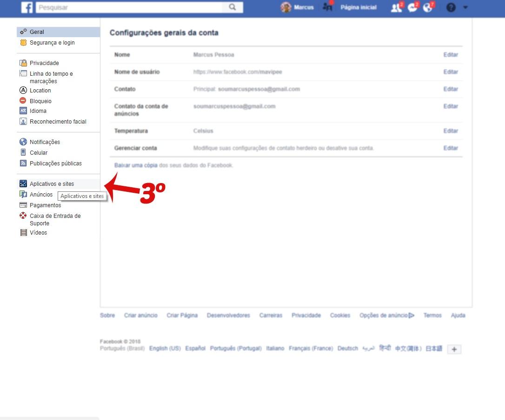The height and width of the screenshot is (420, 505).
Task: Click the Idioma language icon
Action: coord(23,111)
